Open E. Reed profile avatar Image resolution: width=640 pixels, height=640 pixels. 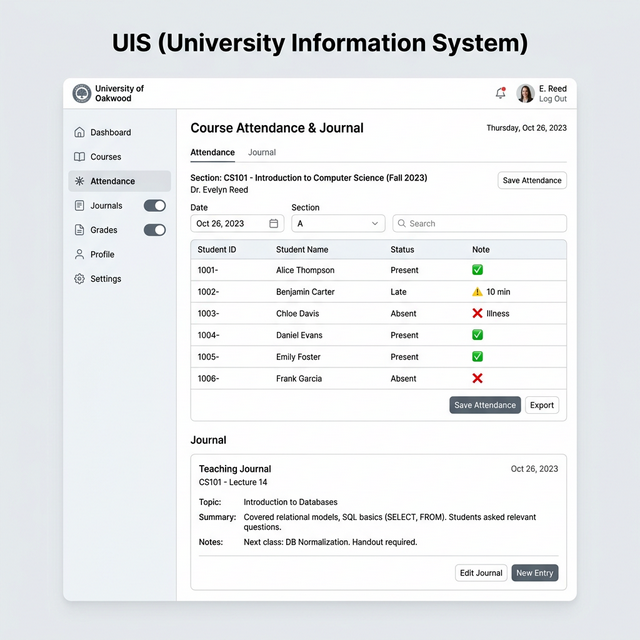[x=525, y=93]
